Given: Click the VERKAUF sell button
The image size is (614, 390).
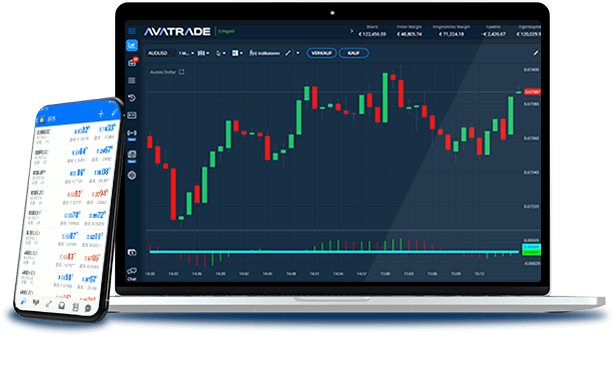Looking at the screenshot, I should 321,53.
